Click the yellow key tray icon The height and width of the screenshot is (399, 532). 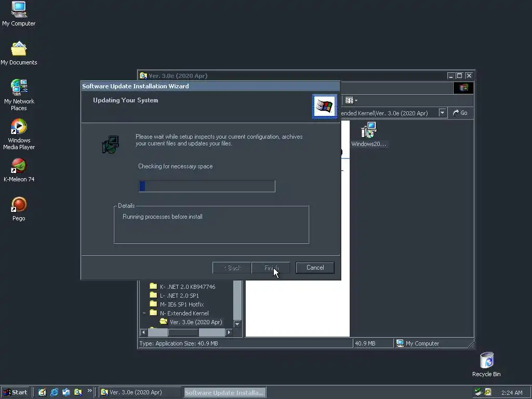click(488, 392)
